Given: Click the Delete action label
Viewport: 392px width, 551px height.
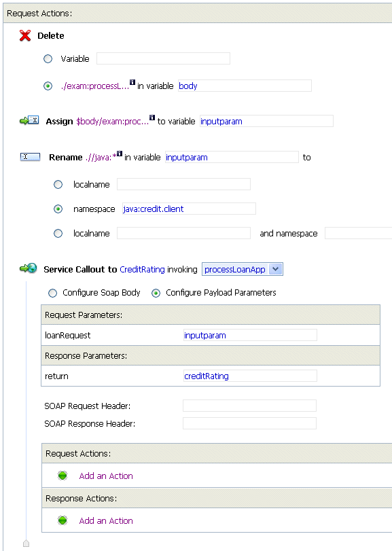Looking at the screenshot, I should point(51,36).
